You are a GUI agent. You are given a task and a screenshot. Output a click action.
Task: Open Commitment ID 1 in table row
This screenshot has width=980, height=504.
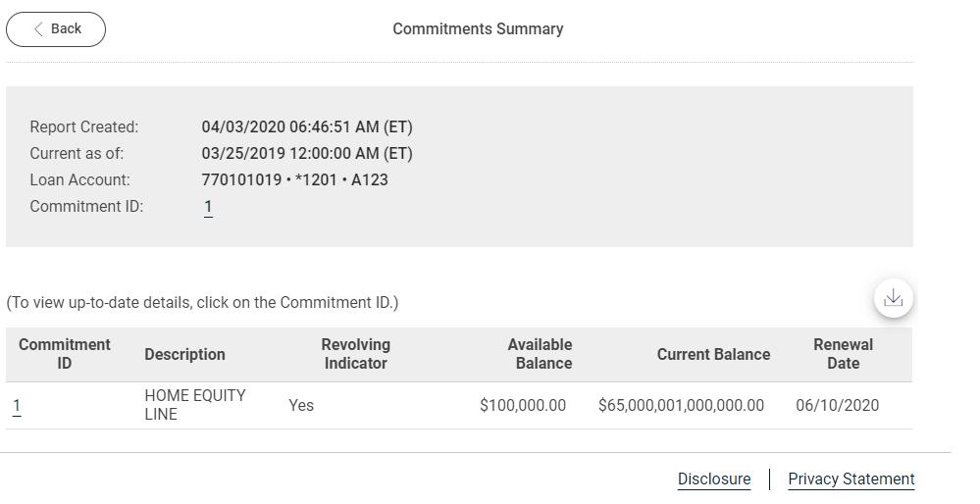[x=17, y=406]
